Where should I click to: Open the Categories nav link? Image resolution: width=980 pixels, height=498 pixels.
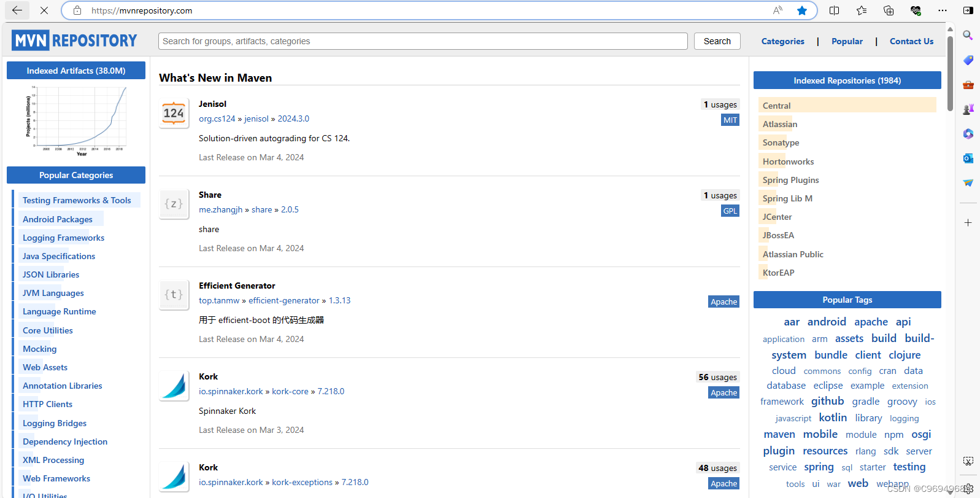point(782,41)
